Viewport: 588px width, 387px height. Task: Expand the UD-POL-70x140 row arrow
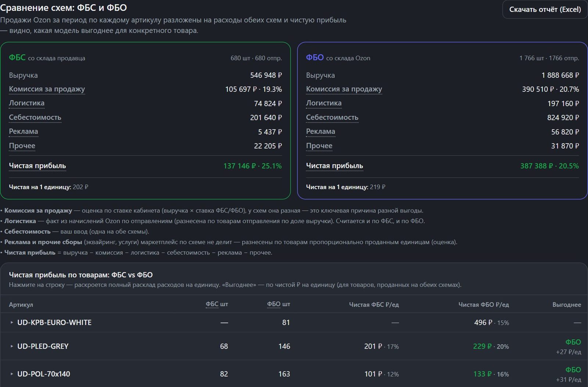click(x=12, y=374)
